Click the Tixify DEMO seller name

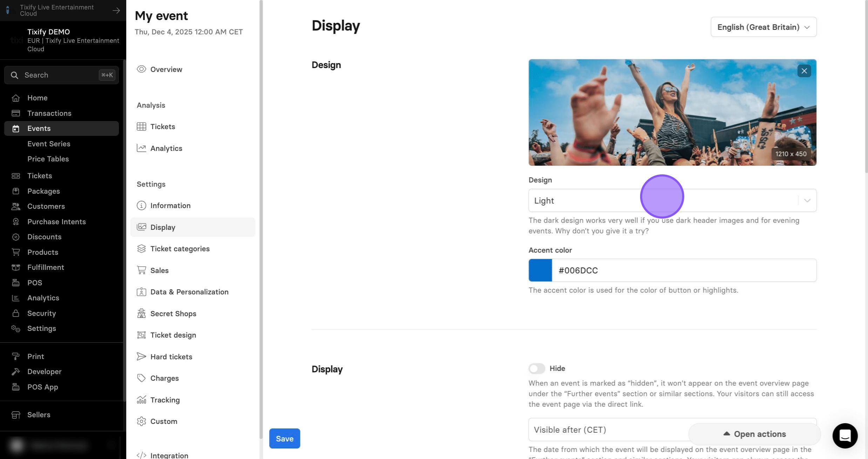pos(48,32)
